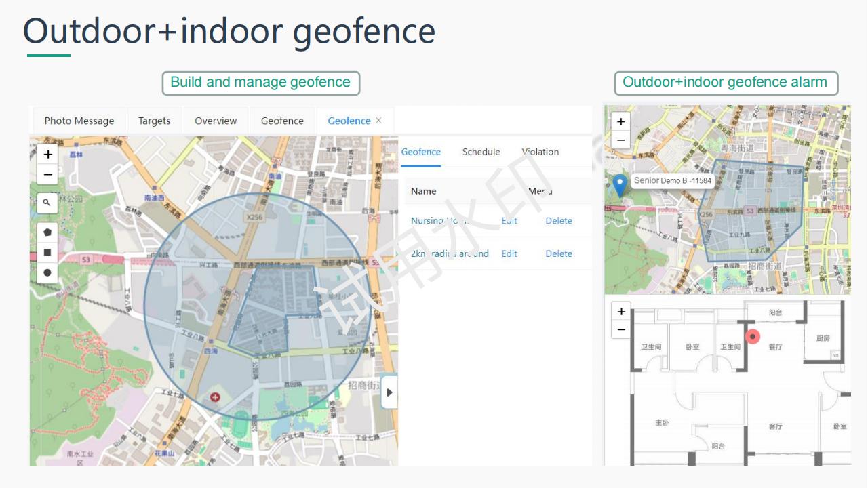Go to the Overview tab

pos(216,121)
